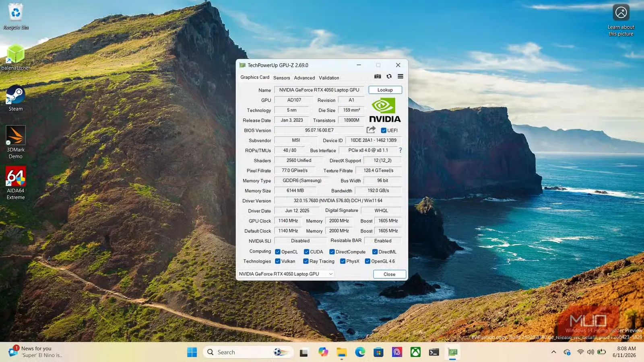Open Copilot from the taskbar
This screenshot has width=644, height=362.
(x=323, y=352)
